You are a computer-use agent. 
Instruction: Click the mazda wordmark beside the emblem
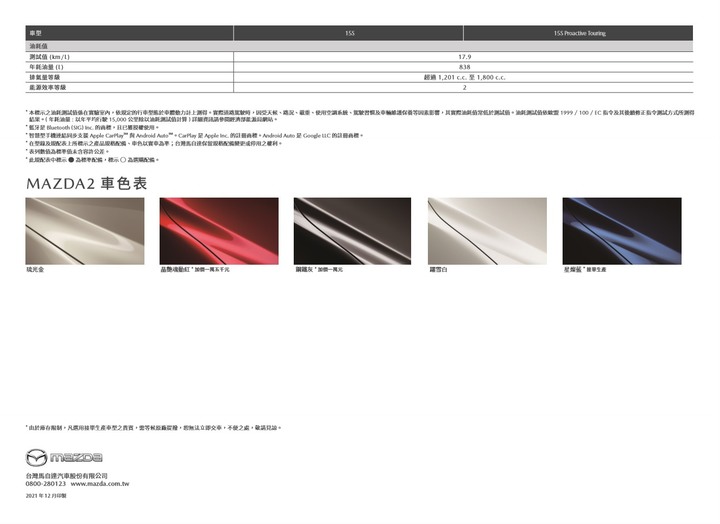[76, 457]
